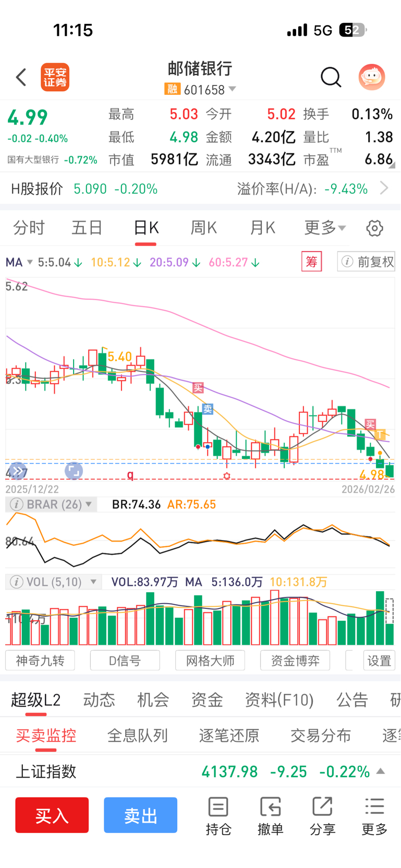Tap status bar battery indicator
Image resolution: width=401 pixels, height=868 pixels.
click(353, 30)
